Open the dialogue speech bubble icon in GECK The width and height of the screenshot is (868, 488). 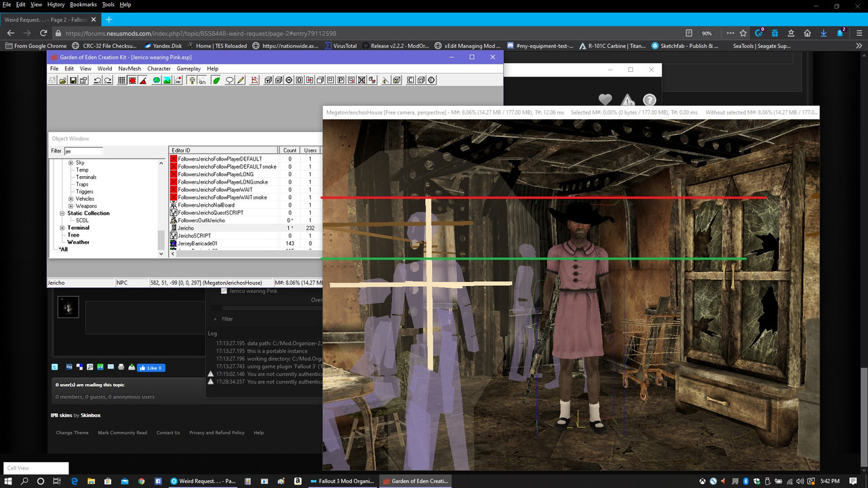tap(230, 80)
